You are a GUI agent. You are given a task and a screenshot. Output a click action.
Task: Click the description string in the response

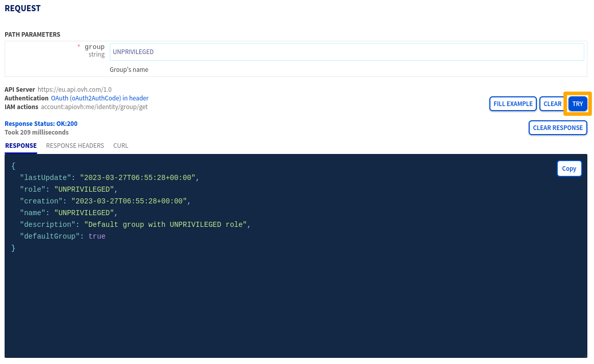(x=165, y=225)
